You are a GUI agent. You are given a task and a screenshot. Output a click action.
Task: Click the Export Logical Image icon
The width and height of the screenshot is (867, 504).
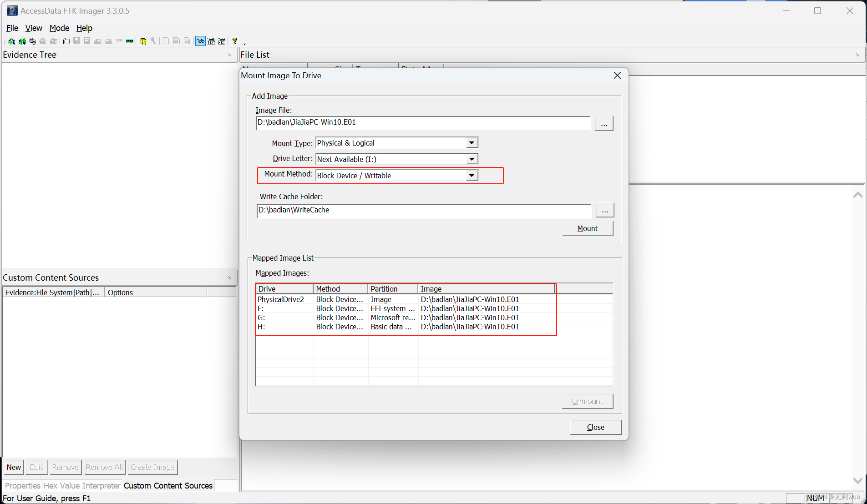point(87,41)
